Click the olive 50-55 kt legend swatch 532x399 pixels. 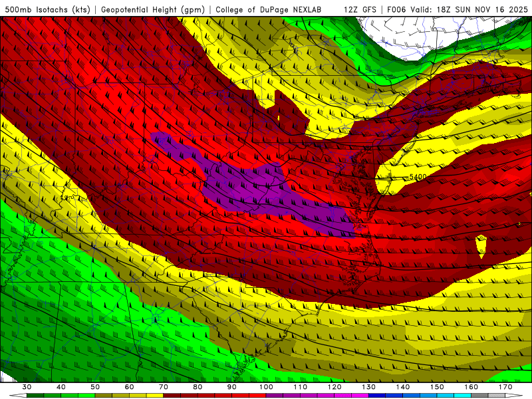104,395
